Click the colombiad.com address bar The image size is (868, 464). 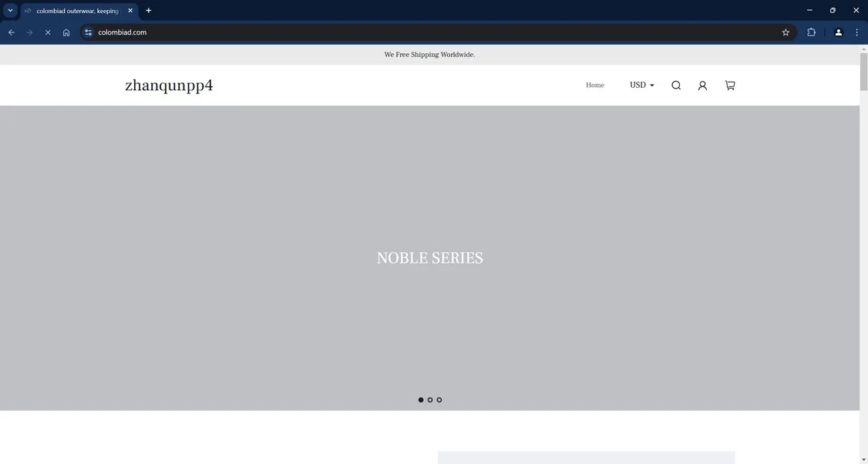[x=437, y=32]
